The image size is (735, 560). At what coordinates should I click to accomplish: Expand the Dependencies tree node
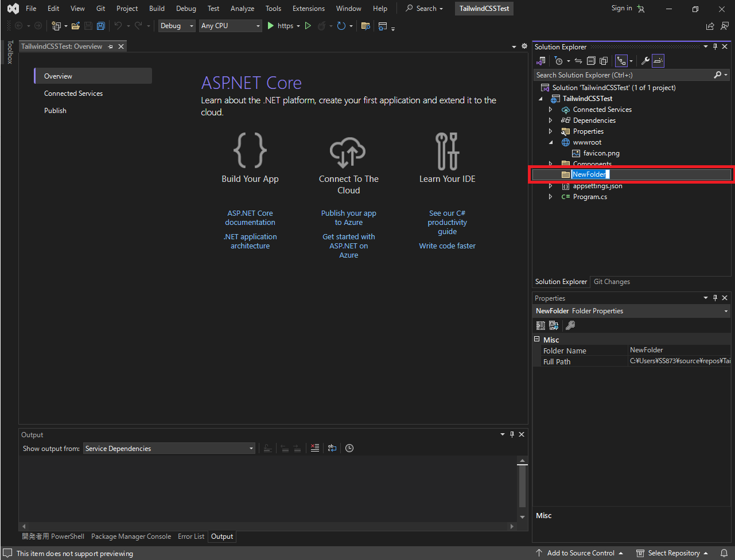550,120
